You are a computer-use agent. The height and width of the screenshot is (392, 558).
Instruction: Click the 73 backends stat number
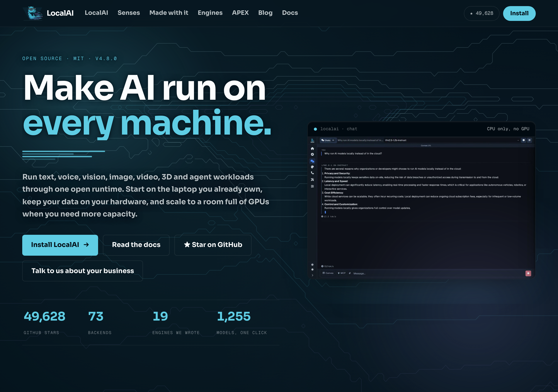pyautogui.click(x=96, y=316)
